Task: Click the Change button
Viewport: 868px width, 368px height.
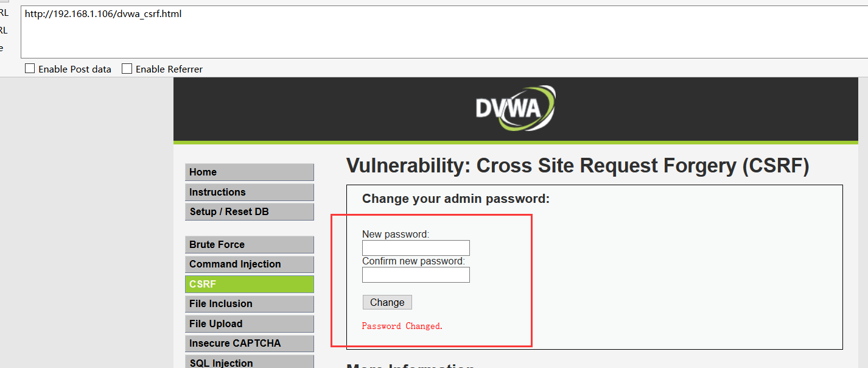Action: point(387,302)
